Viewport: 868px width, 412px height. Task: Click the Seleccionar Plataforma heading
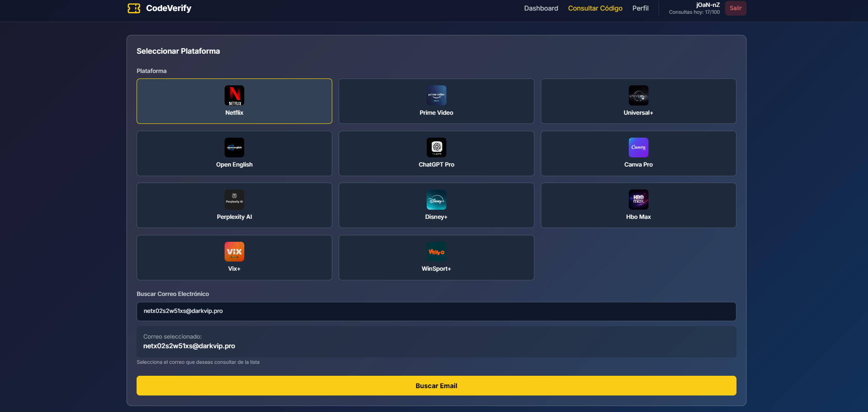tap(178, 51)
